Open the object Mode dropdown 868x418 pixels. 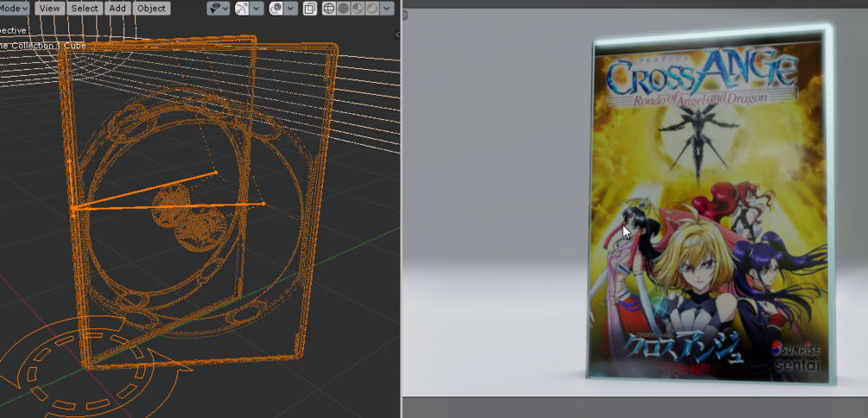(x=14, y=9)
